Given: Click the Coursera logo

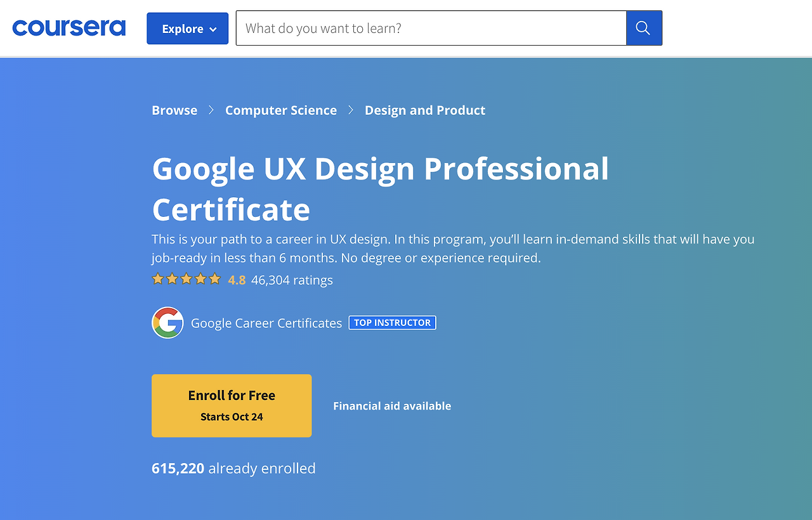Looking at the screenshot, I should tap(69, 29).
